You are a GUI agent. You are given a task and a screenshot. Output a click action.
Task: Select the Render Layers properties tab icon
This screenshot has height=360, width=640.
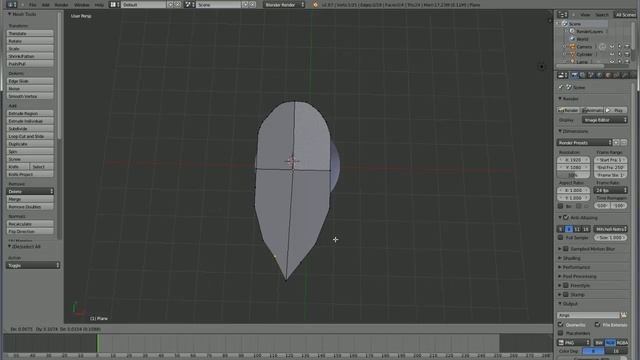pyautogui.click(x=582, y=75)
